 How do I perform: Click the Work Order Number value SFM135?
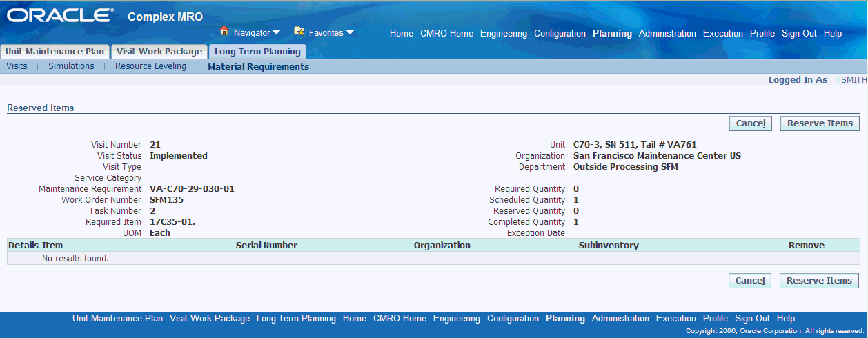[x=166, y=200]
